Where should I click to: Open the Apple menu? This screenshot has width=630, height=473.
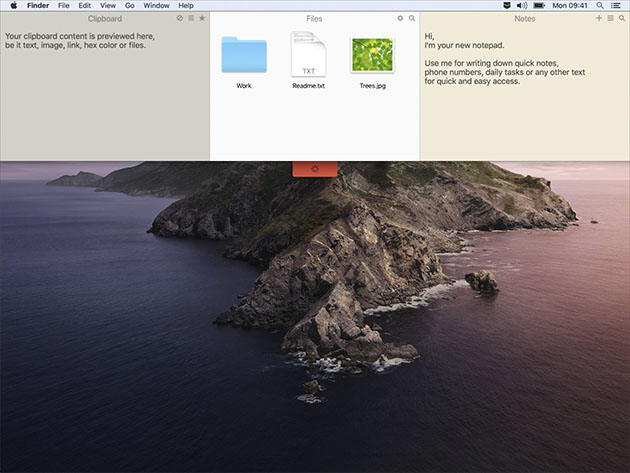[x=12, y=5]
